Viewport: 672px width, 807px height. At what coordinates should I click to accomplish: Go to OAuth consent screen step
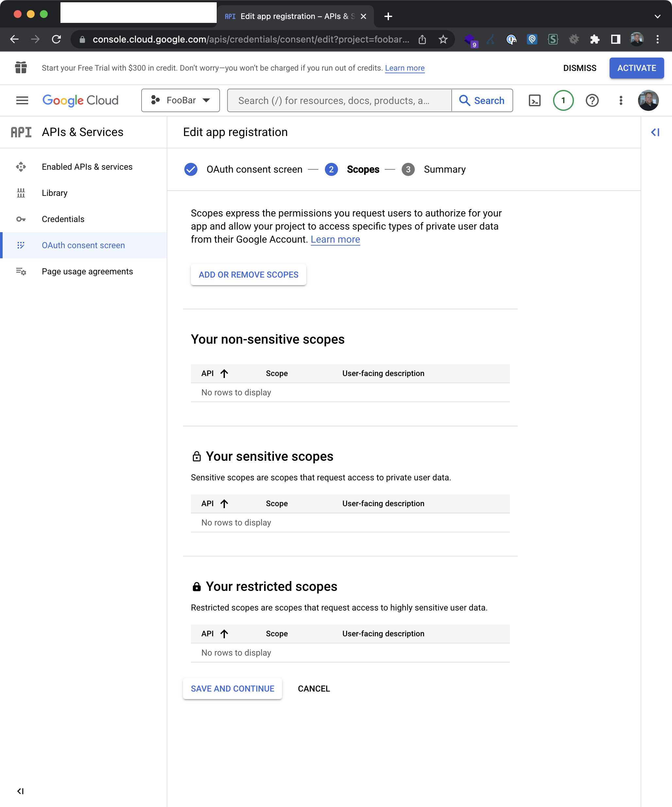[254, 169]
